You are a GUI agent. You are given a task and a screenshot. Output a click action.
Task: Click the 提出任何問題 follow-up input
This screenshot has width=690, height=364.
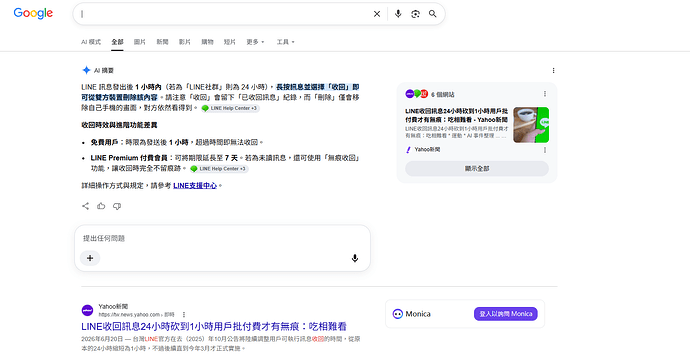pyautogui.click(x=222, y=238)
